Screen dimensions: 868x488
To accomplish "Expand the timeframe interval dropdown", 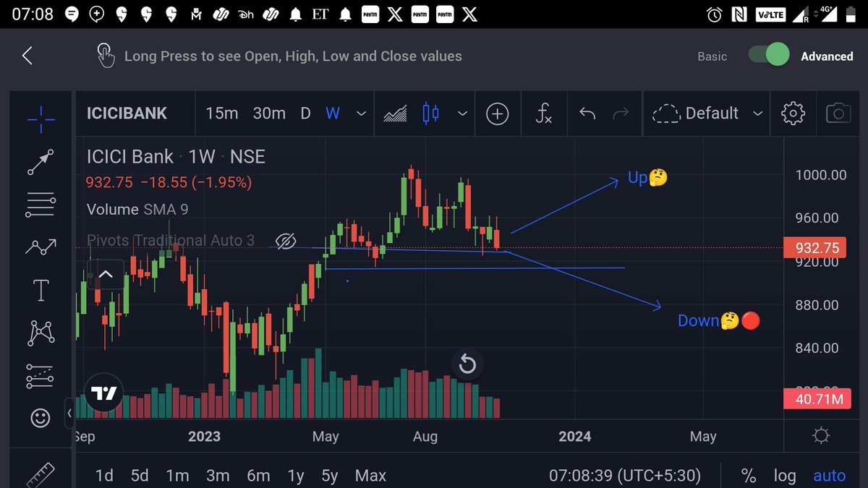I will [361, 114].
